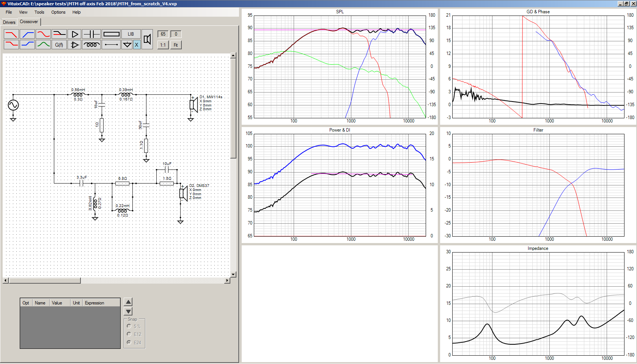
Task: Select the red low-shelf filter block
Action: (11, 45)
